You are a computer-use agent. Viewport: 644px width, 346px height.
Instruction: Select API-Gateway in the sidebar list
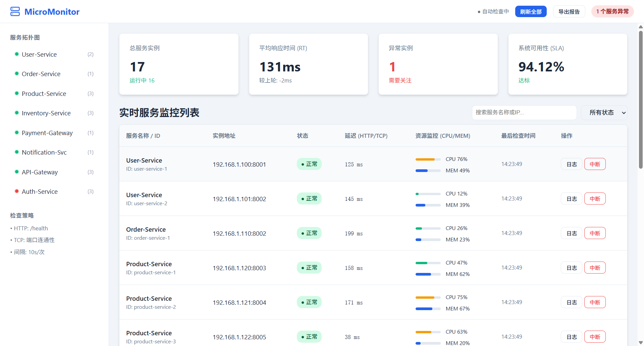[x=40, y=172]
